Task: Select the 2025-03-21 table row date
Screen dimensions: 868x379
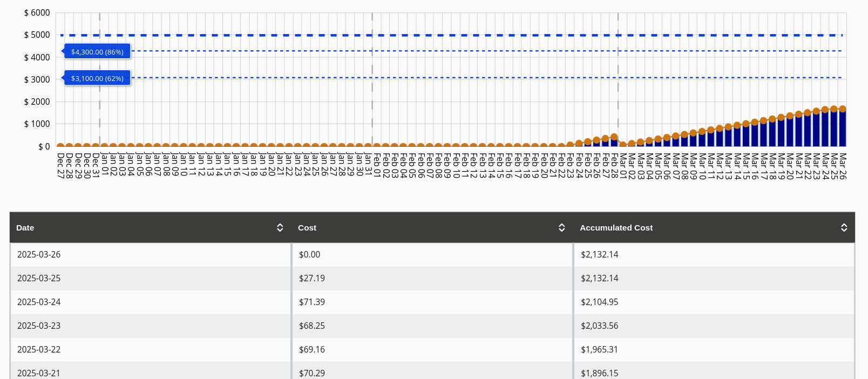Action: (39, 373)
